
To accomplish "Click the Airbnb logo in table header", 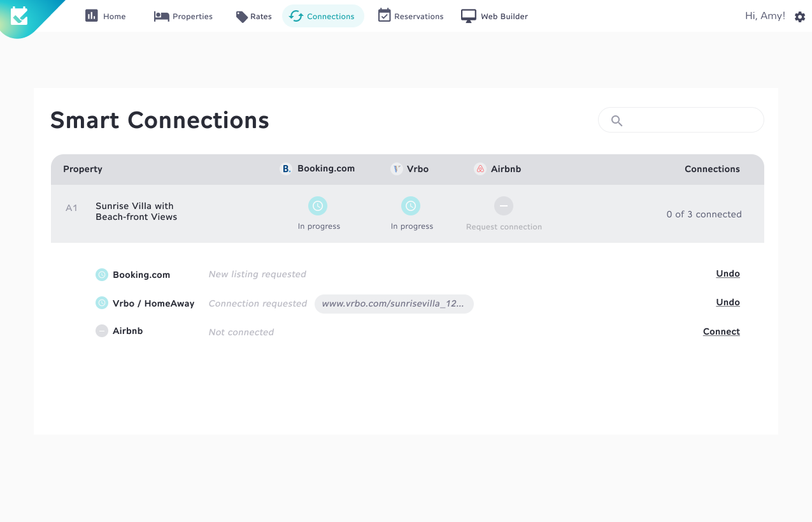I will [480, 169].
